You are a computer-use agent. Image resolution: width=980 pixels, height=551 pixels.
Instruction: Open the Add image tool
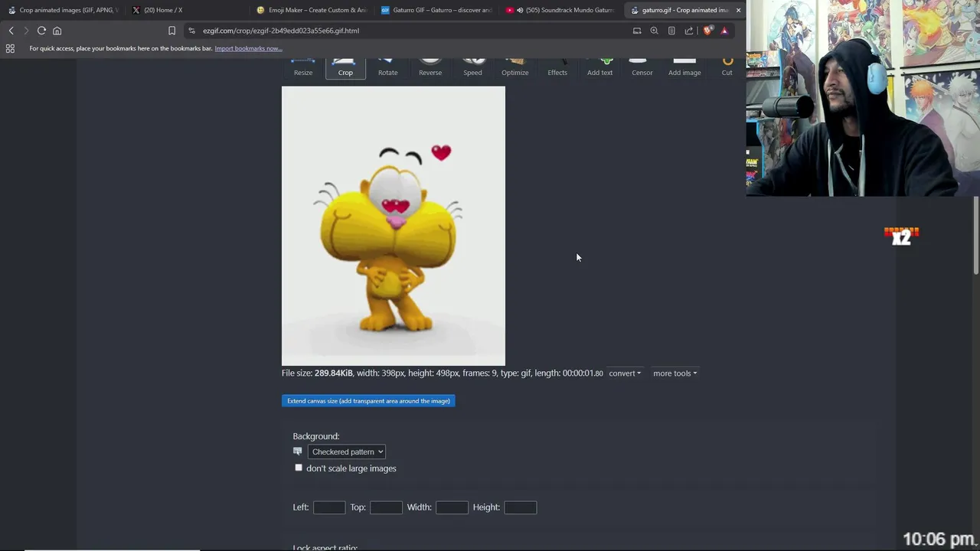click(684, 68)
